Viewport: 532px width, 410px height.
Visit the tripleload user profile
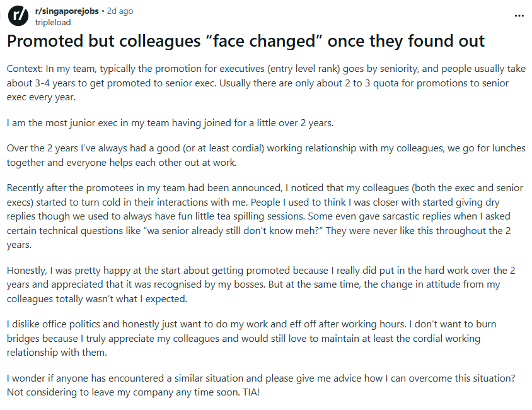tap(53, 22)
